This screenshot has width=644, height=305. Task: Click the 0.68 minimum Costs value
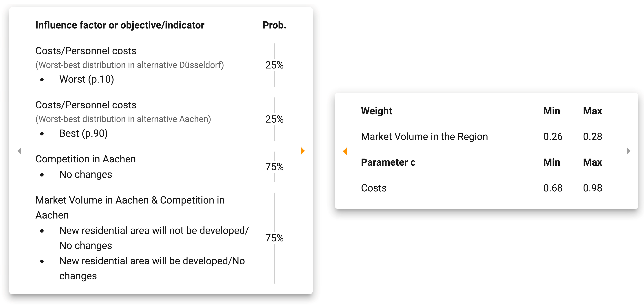pyautogui.click(x=553, y=188)
